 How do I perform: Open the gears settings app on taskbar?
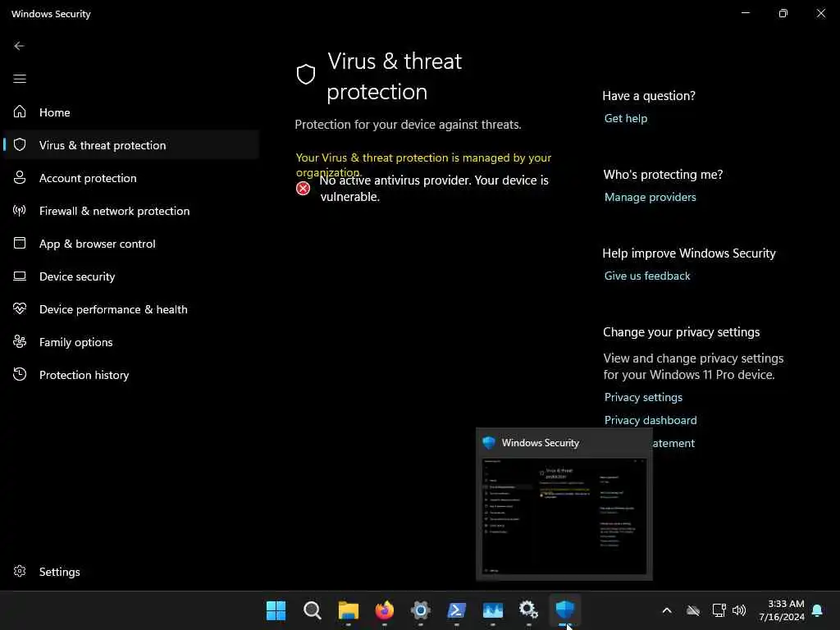tap(528, 610)
